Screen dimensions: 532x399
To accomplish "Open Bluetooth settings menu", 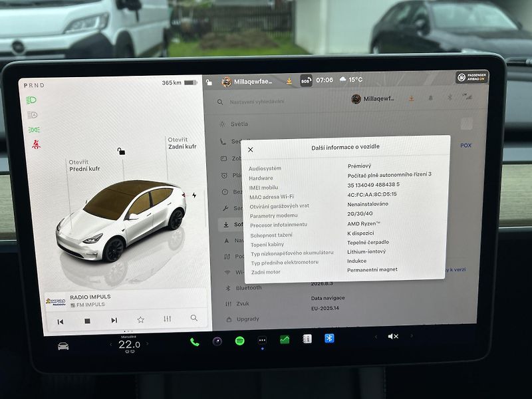I will tap(243, 288).
